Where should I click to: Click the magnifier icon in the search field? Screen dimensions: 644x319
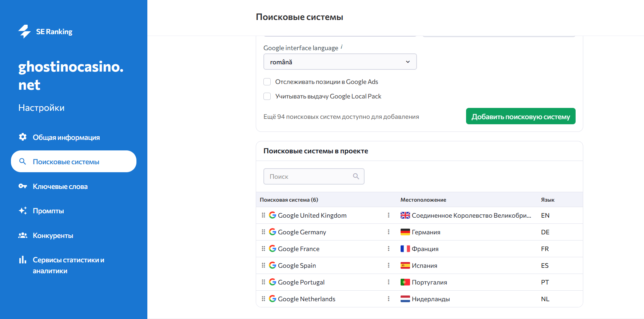click(356, 176)
